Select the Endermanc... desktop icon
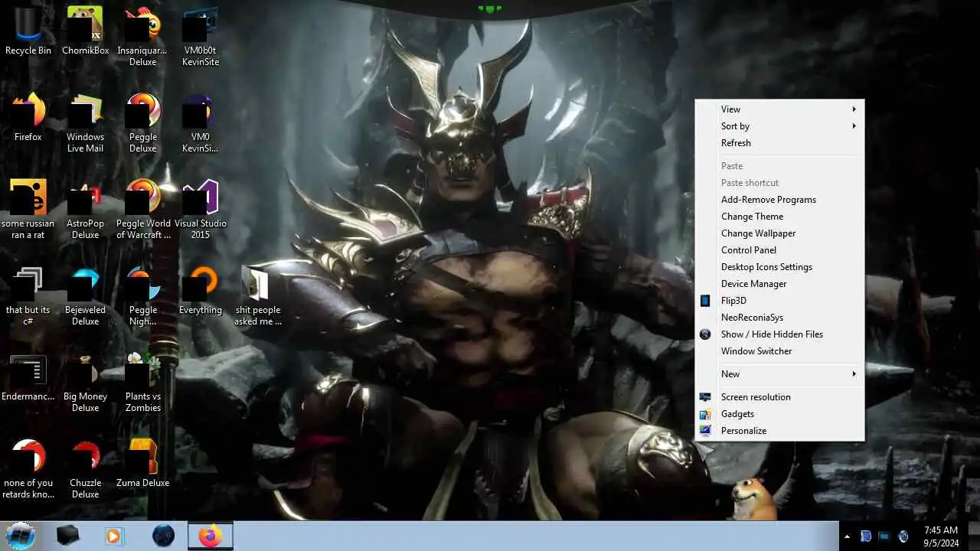 click(x=28, y=377)
